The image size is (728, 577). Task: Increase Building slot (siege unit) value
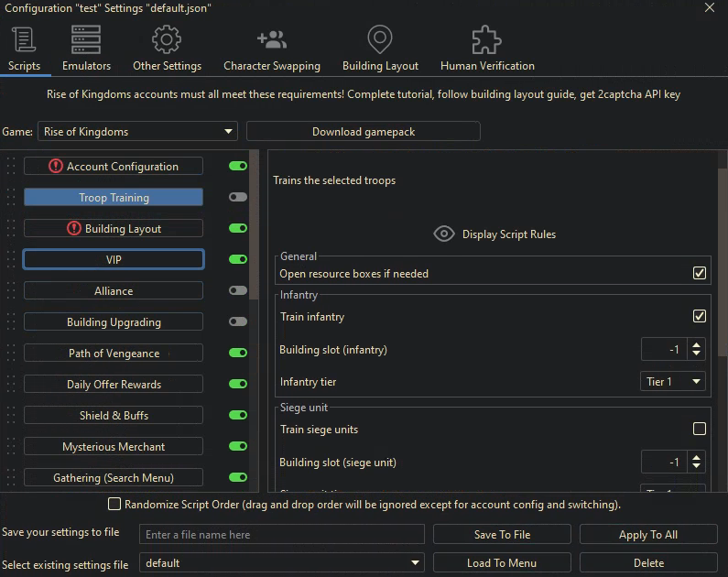697,458
